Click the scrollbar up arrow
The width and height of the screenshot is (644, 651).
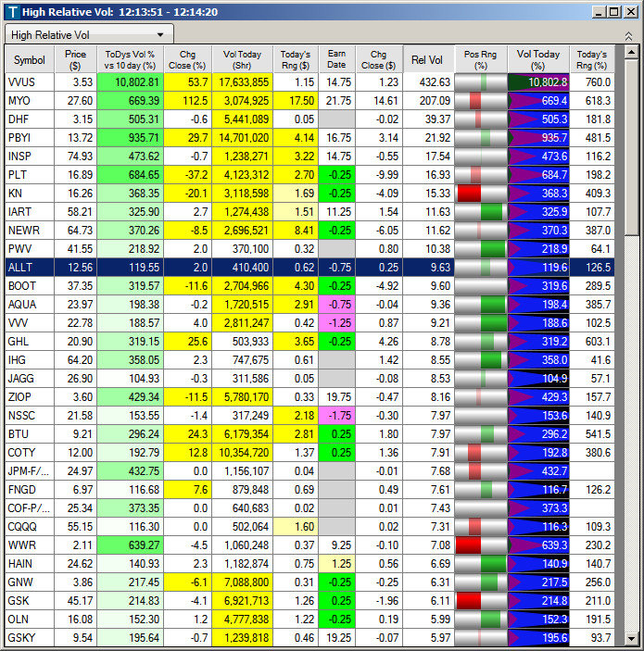(632, 52)
